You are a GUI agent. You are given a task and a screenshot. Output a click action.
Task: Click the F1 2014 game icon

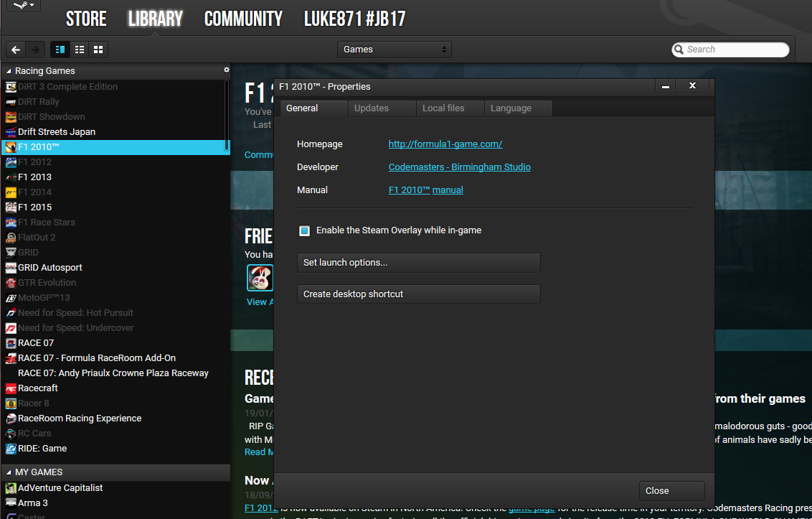[x=11, y=192]
